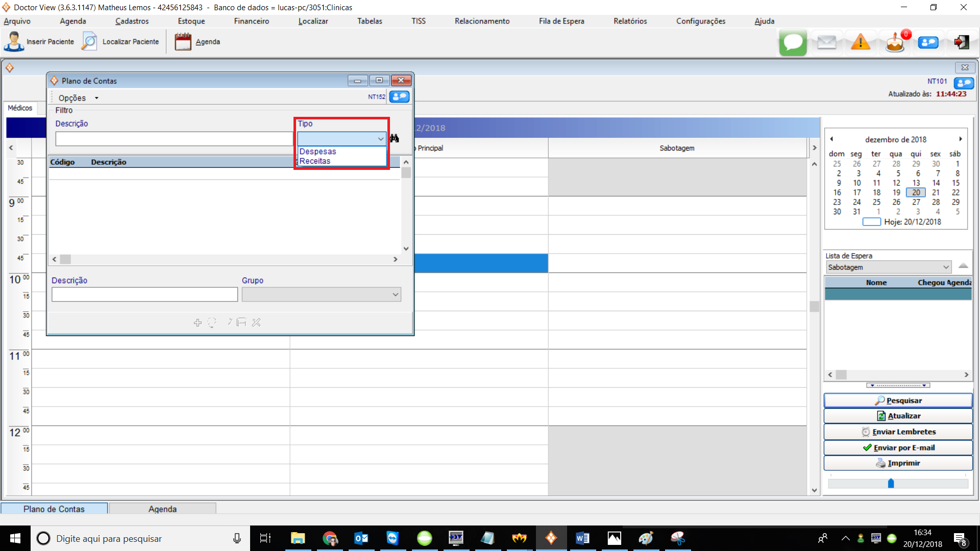
Task: Click the binoculars search icon in filter
Action: point(394,138)
